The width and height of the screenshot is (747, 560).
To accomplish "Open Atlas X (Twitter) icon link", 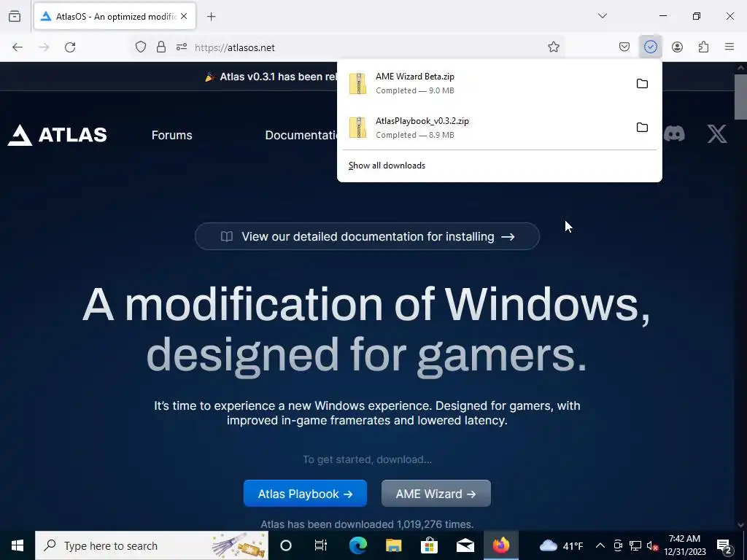I will coord(717,134).
